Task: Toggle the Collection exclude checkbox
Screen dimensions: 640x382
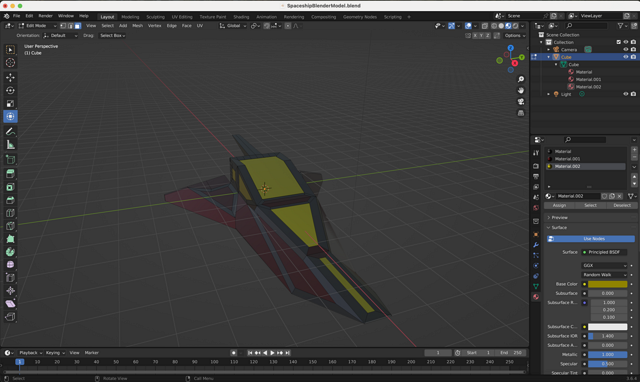Action: 618,42
